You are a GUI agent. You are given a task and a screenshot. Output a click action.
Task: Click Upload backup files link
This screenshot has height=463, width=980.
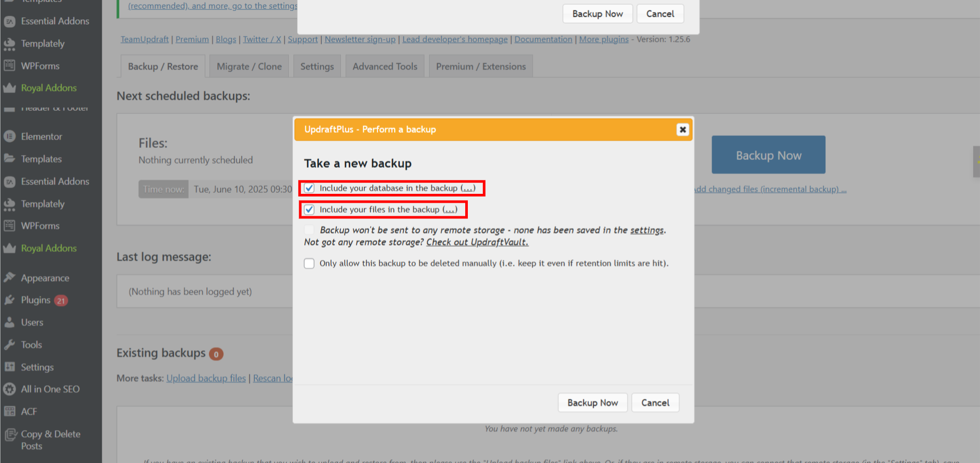206,378
